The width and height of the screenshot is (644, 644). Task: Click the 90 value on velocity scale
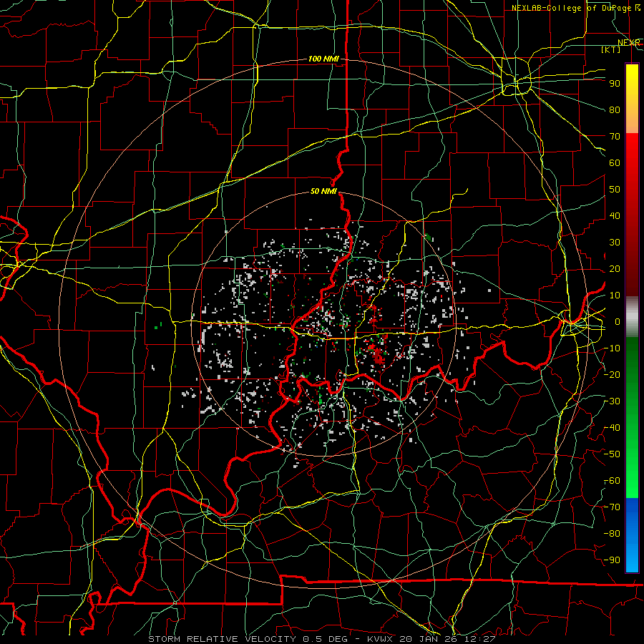(x=615, y=84)
